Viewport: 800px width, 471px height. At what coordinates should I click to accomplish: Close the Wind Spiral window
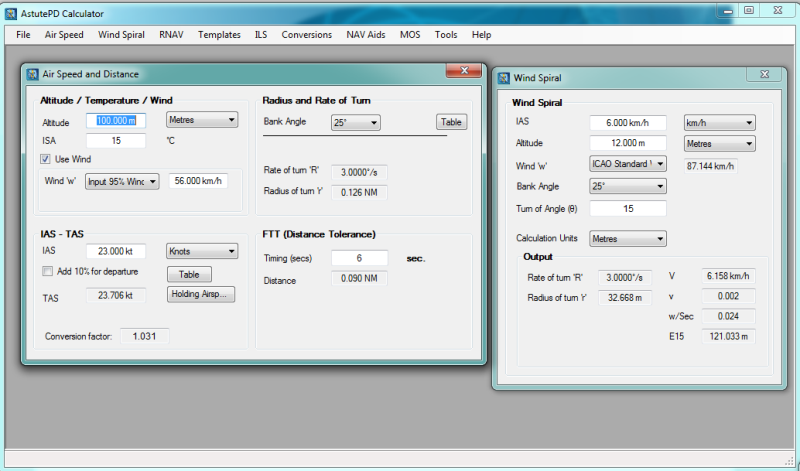[764, 74]
